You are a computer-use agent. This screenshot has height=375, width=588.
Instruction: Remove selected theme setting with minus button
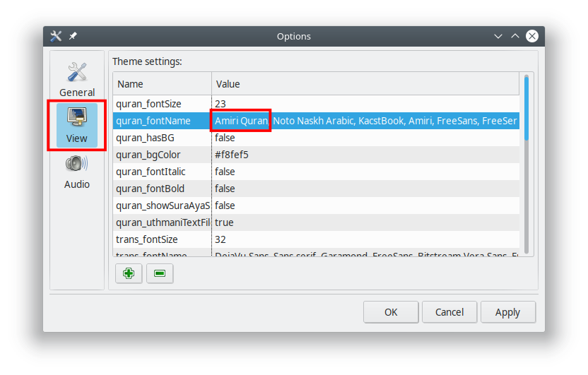160,273
